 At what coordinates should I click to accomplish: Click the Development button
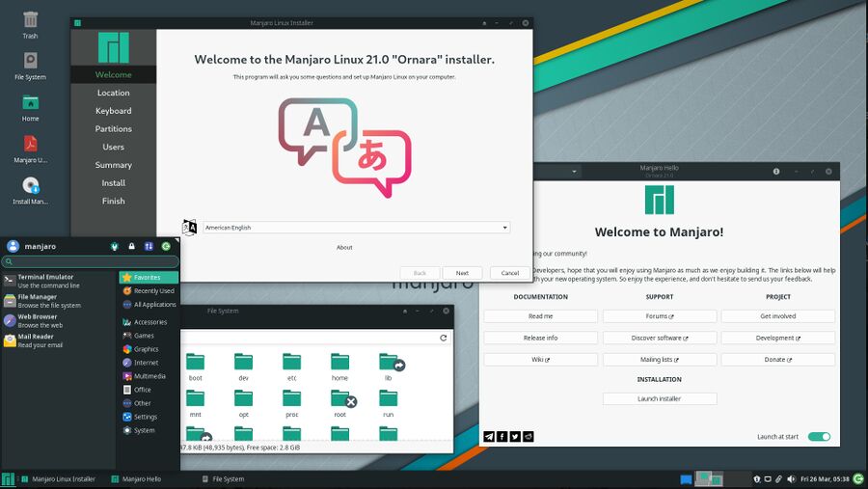(x=778, y=338)
